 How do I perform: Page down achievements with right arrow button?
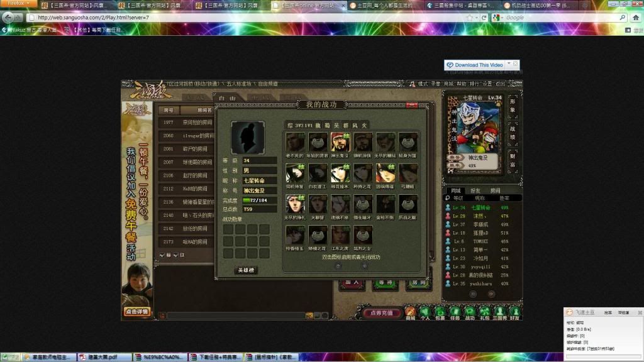(x=364, y=266)
